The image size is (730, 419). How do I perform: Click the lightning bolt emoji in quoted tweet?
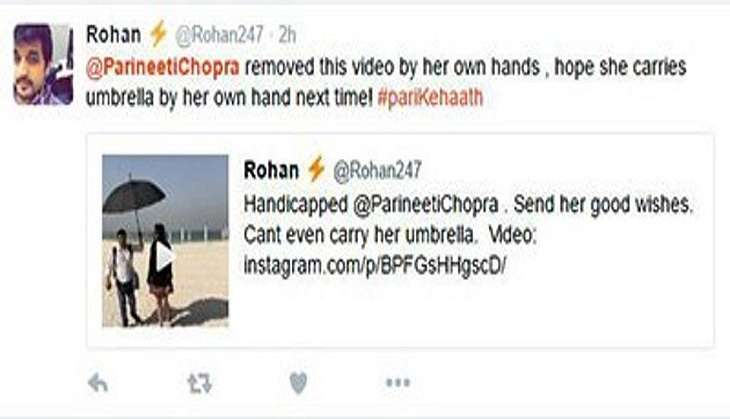pyautogui.click(x=317, y=169)
